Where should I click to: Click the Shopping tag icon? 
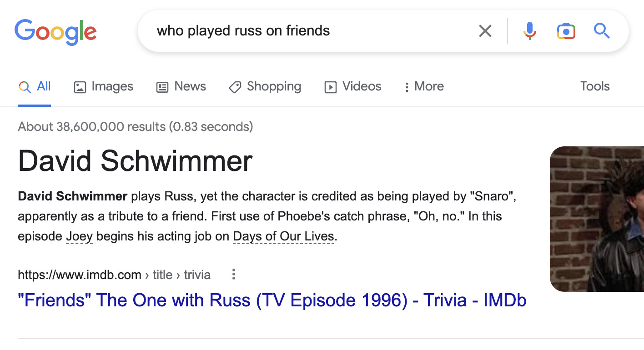click(x=234, y=87)
